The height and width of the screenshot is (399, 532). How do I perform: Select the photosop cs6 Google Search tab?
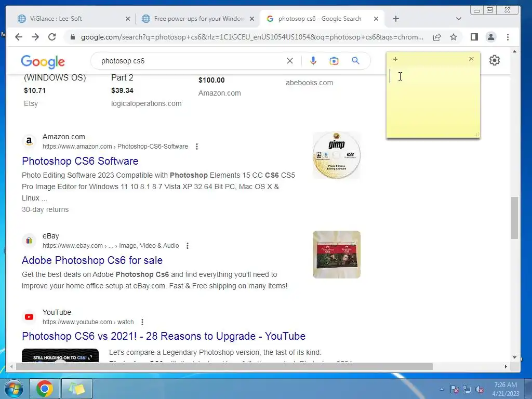click(322, 19)
